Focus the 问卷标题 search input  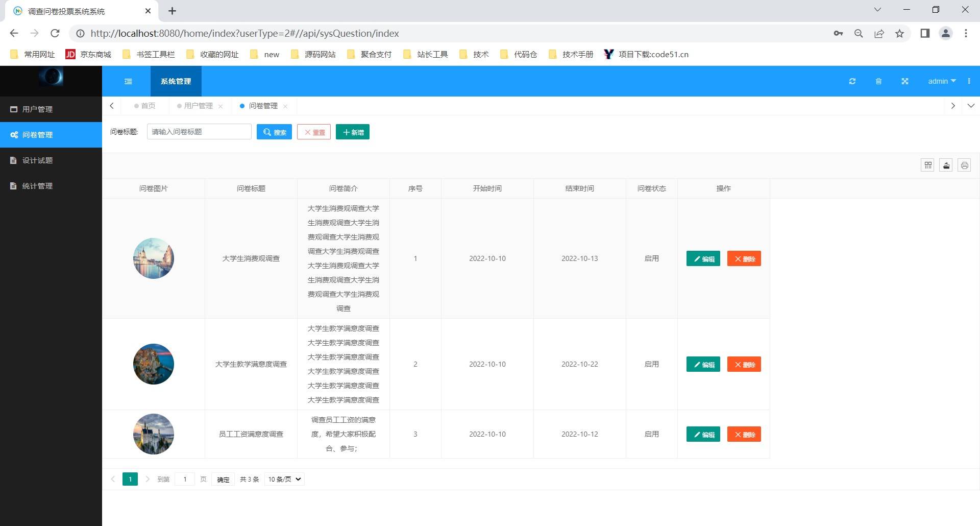pos(199,132)
